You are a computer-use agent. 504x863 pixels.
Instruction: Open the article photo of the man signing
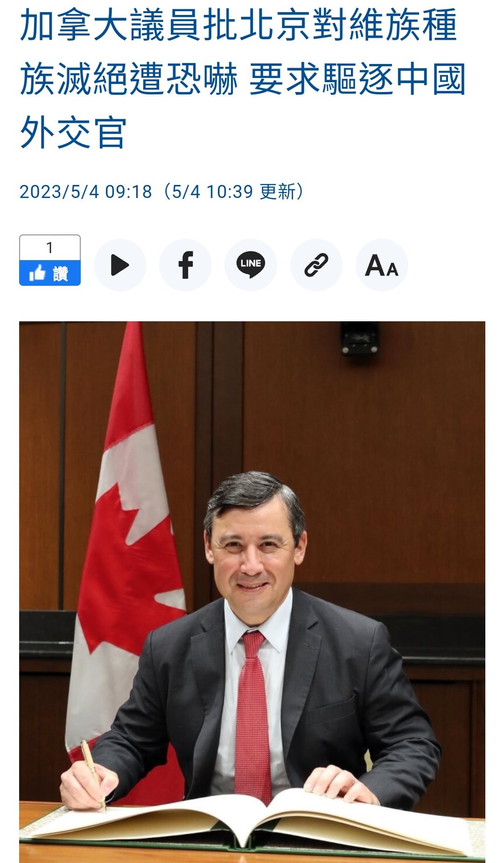pyautogui.click(x=252, y=592)
